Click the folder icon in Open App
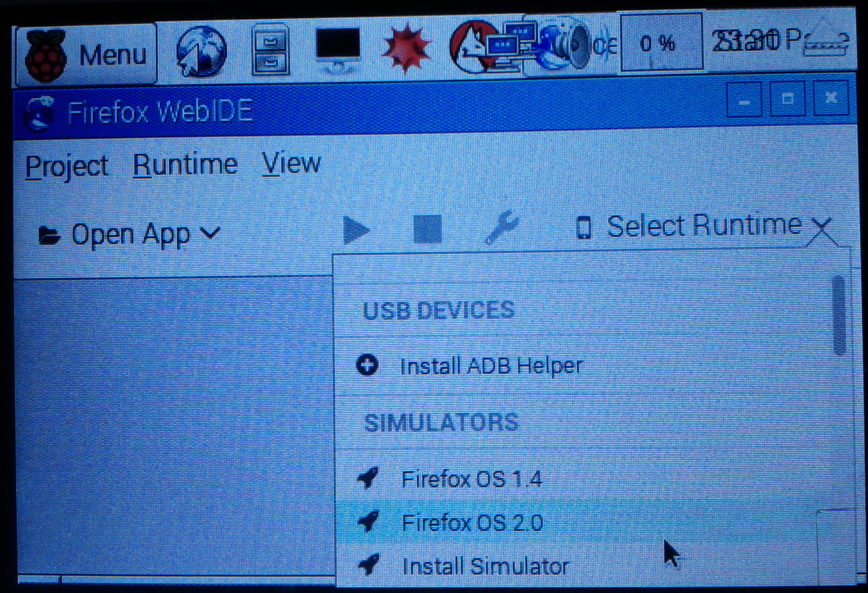 49,235
